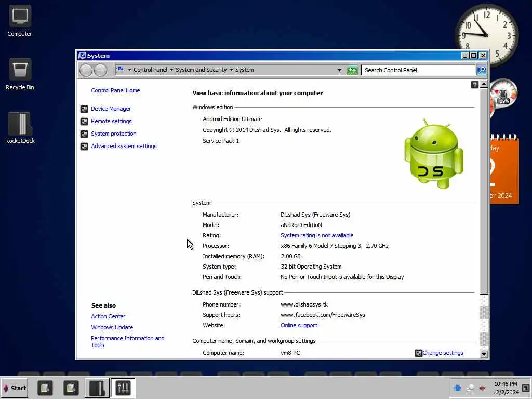
Task: Click the scrollbar up arrow
Action: tap(484, 84)
